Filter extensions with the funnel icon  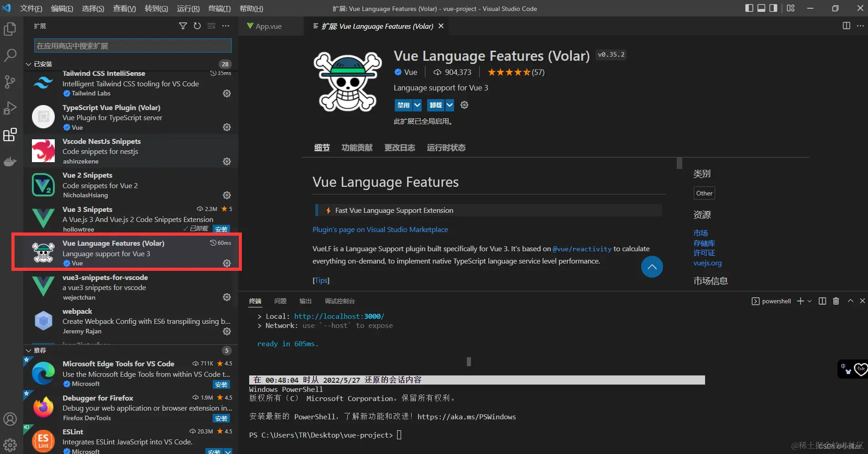[183, 26]
